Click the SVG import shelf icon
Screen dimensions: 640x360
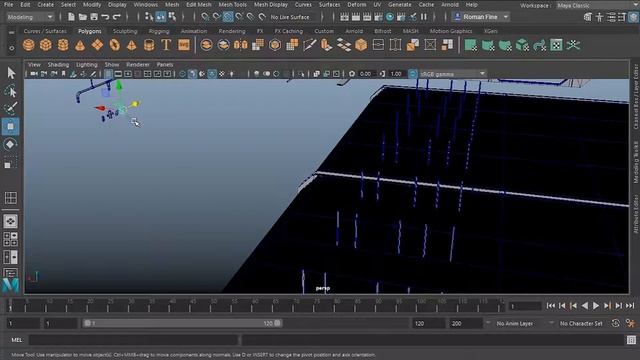184,45
